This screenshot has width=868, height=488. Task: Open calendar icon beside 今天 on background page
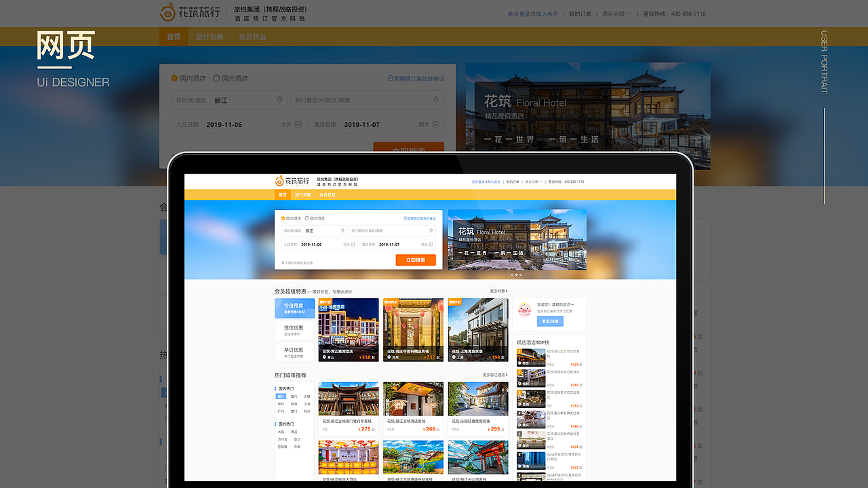pyautogui.click(x=299, y=125)
